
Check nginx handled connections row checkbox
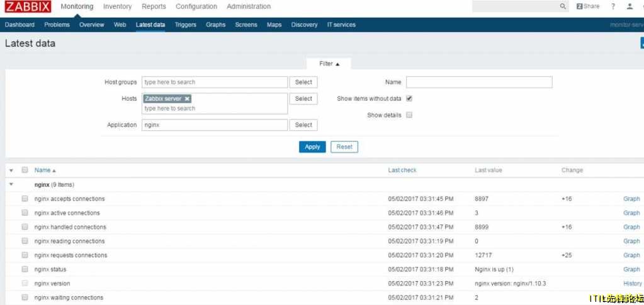pyautogui.click(x=25, y=226)
